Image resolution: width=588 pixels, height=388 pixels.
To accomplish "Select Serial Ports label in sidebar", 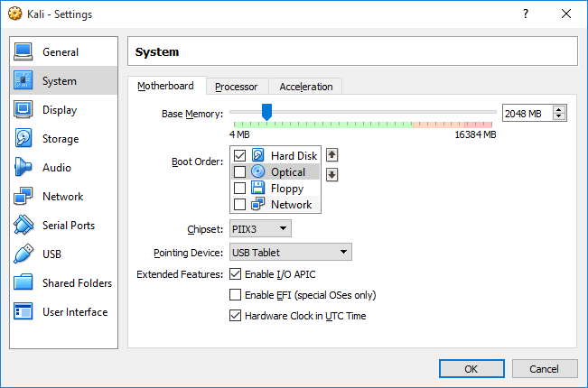I will pos(69,225).
